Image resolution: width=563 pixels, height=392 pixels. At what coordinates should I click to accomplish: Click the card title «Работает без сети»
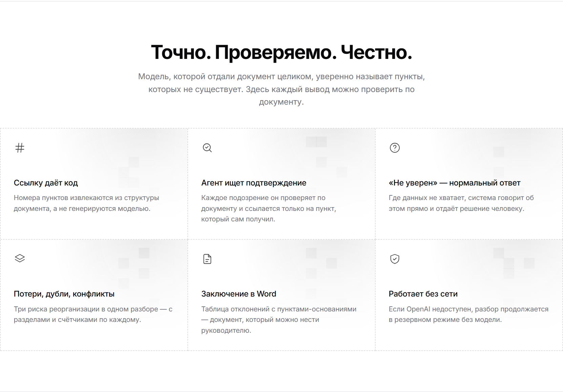[423, 294]
